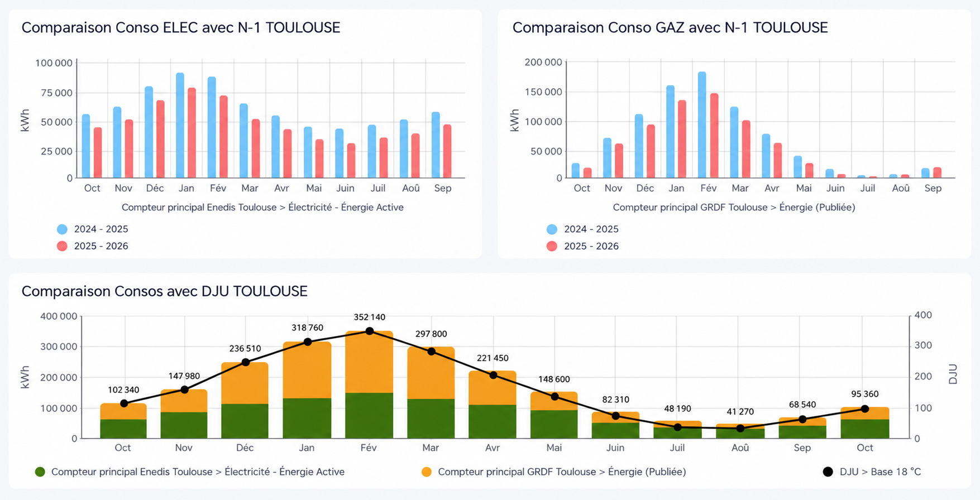The image size is (980, 500).
Task: Click the red Fév bar in the GAZ chart
Action: [714, 136]
